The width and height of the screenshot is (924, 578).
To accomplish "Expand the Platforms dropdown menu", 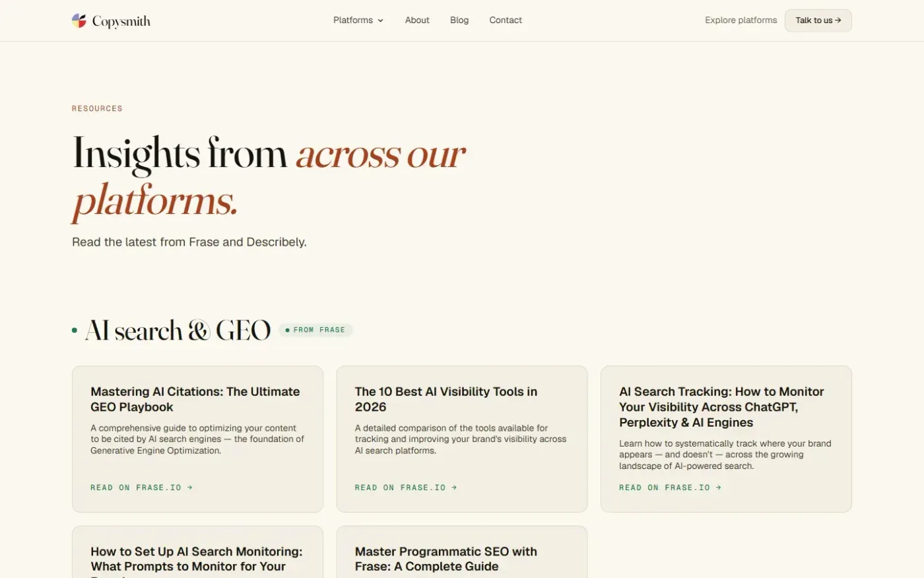I will tap(358, 20).
